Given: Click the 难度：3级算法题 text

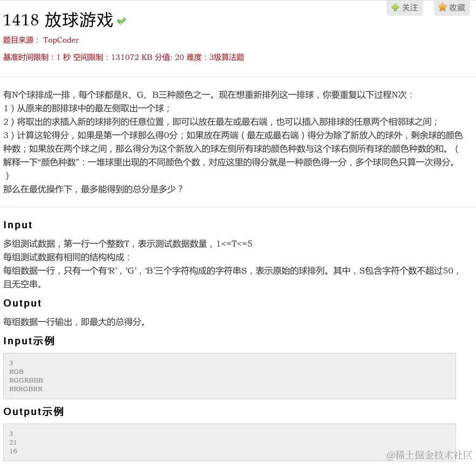Looking at the screenshot, I should point(215,57).
